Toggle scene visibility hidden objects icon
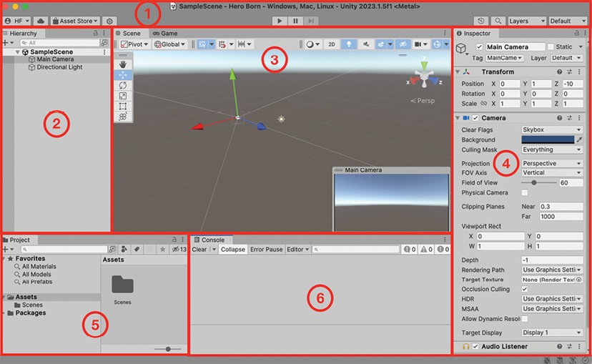 pyautogui.click(x=403, y=44)
